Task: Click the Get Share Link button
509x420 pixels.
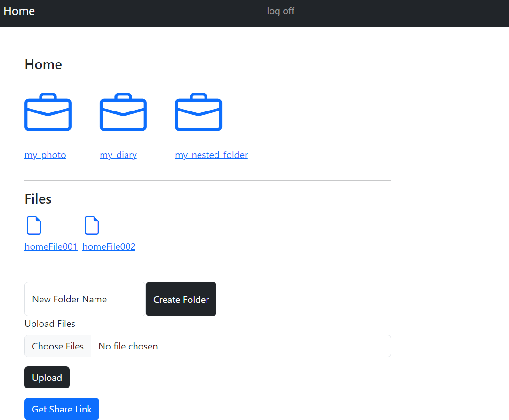Action: [62, 409]
